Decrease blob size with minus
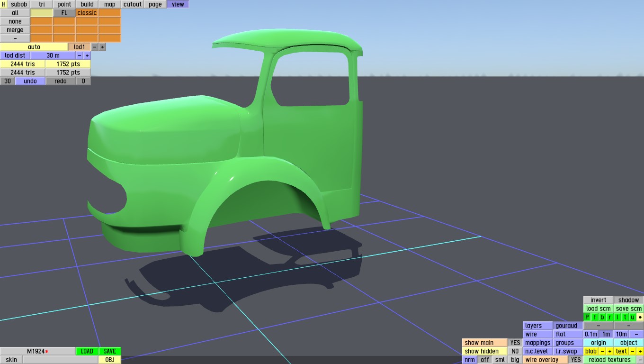The height and width of the screenshot is (364, 644). (602, 351)
